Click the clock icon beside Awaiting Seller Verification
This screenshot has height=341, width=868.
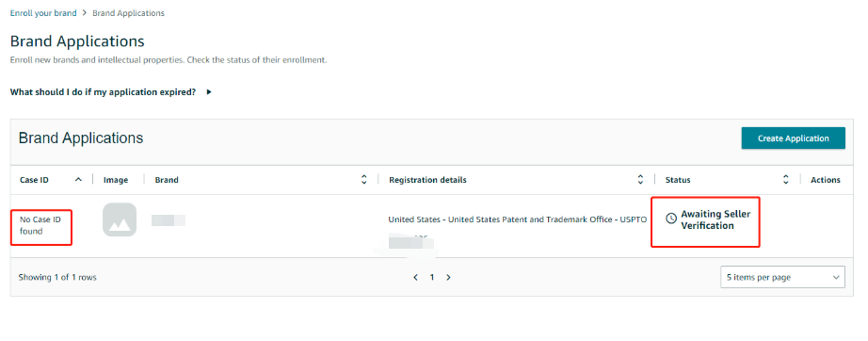(x=671, y=219)
